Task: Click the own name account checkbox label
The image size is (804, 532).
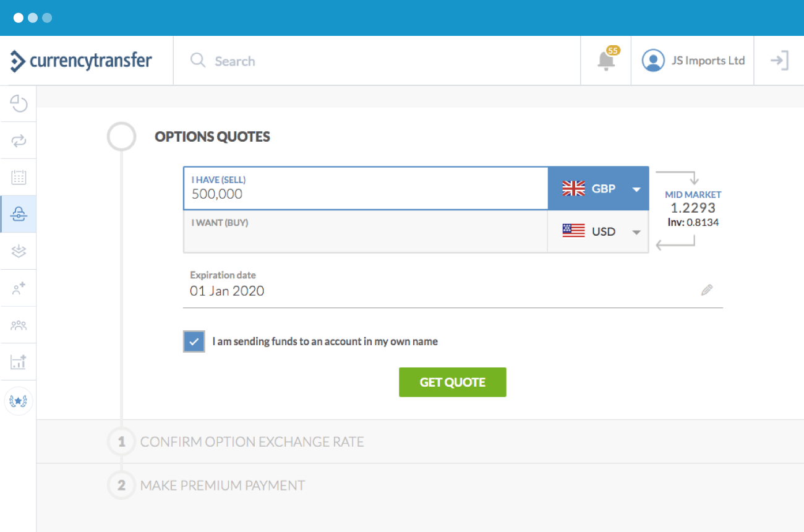Action: [x=325, y=341]
